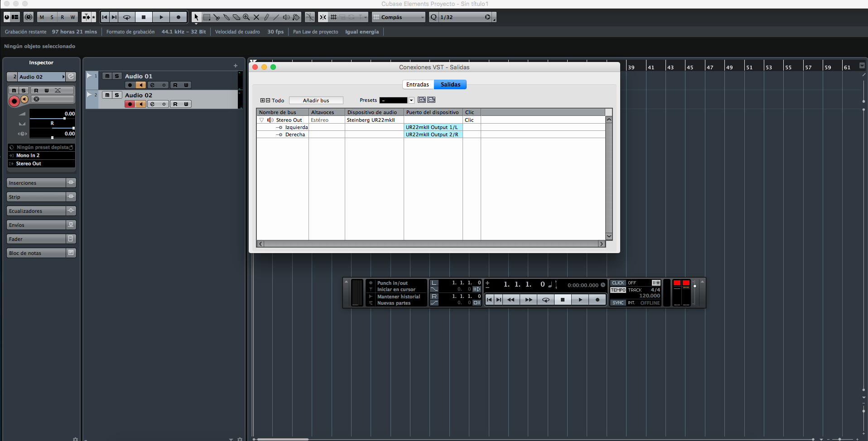Toggle Inspector monitor speaker button
868x441 pixels.
click(x=24, y=99)
